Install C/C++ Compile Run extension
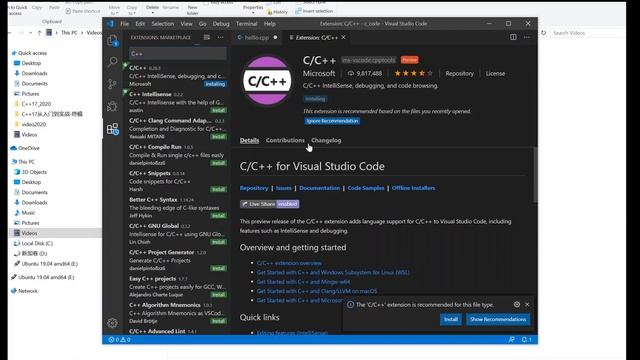This screenshot has height=360, width=640. click(x=218, y=163)
